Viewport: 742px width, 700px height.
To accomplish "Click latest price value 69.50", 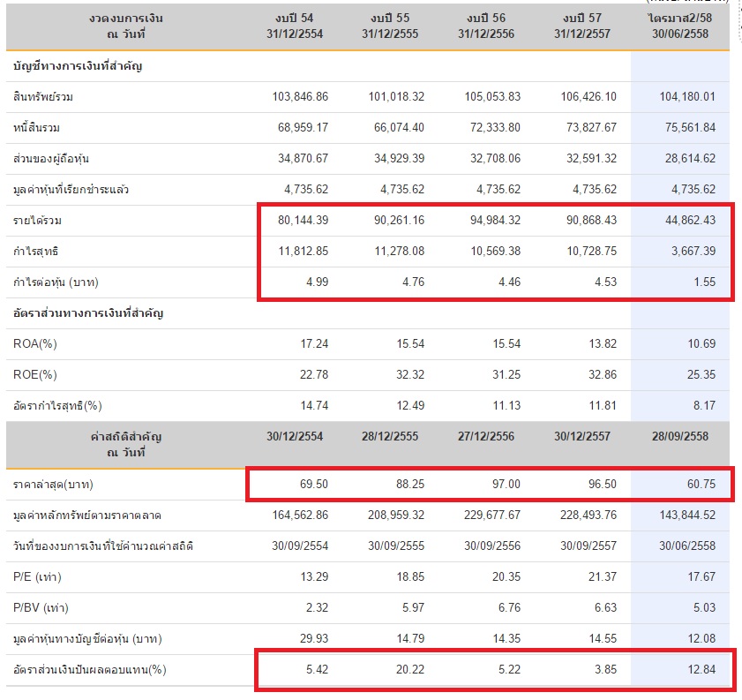I will click(x=314, y=485).
